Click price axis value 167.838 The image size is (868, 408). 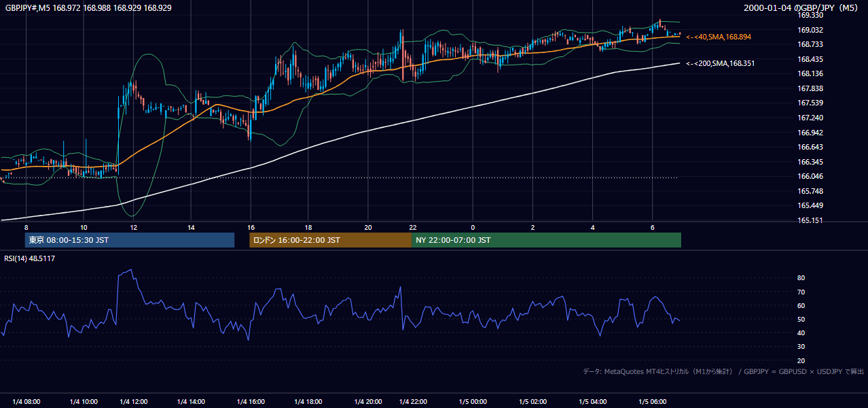810,88
